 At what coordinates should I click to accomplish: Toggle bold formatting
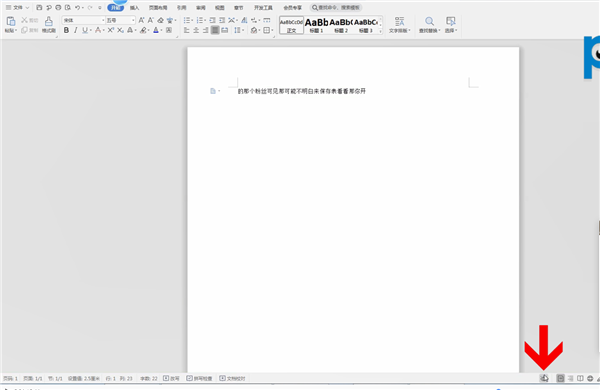tap(66, 30)
